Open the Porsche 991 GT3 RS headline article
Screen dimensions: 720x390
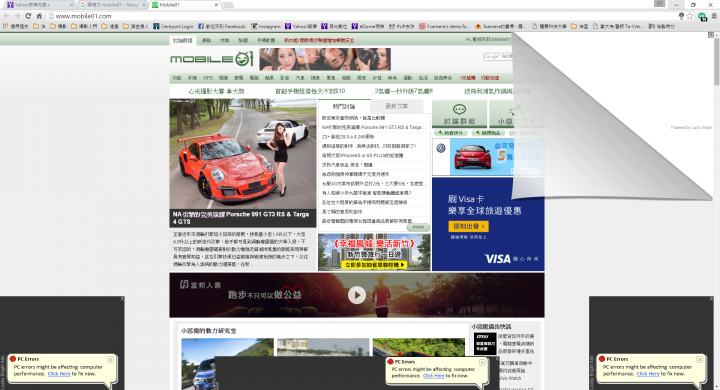pos(242,218)
